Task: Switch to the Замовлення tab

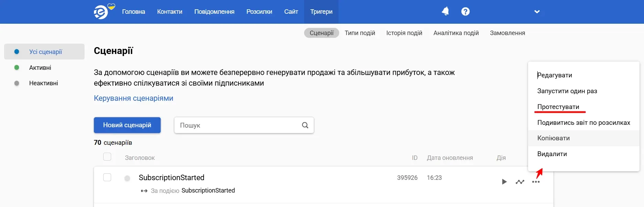Action: click(507, 33)
